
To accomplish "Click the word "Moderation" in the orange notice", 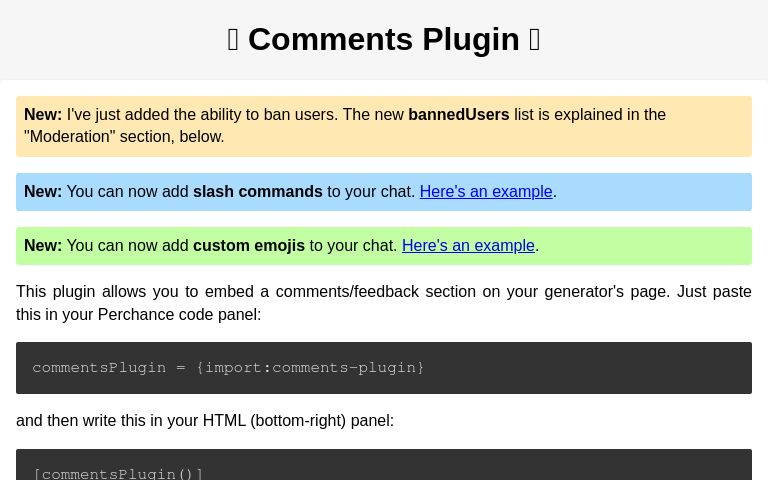I will [70, 136].
